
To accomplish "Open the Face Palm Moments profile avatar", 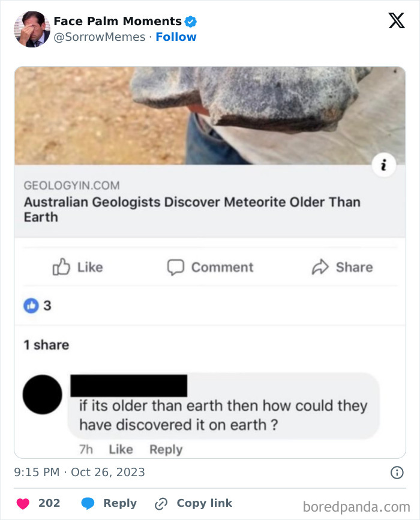I will point(32,29).
